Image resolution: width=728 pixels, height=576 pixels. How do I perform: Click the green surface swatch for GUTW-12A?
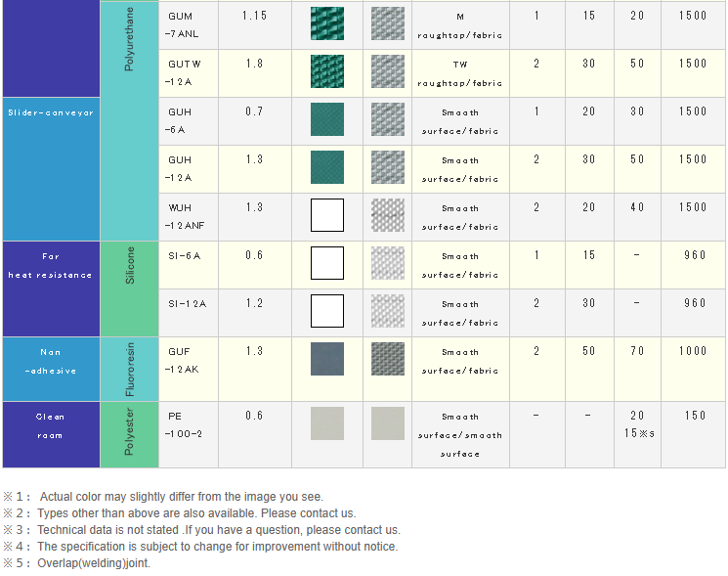point(327,71)
